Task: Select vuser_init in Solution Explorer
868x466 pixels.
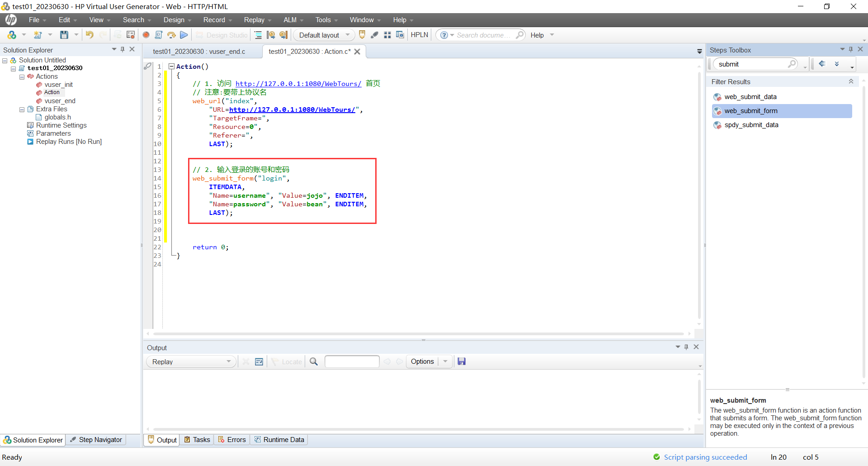Action: tap(58, 85)
